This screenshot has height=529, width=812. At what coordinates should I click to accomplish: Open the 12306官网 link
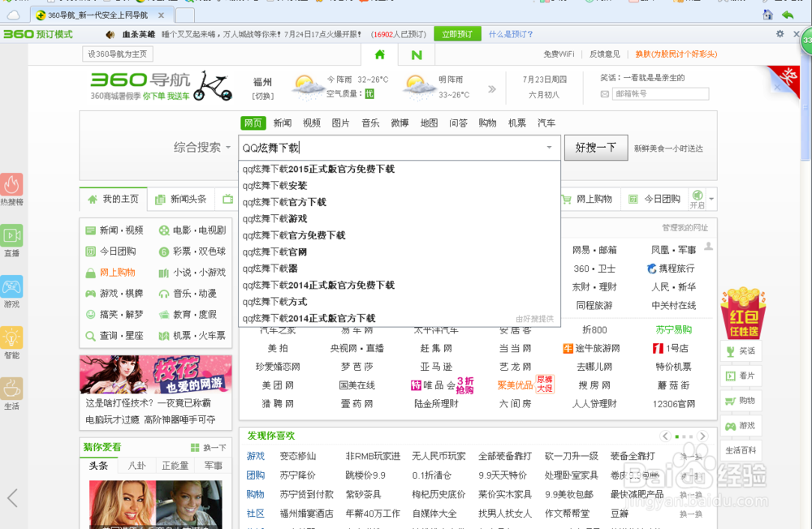pos(673,404)
